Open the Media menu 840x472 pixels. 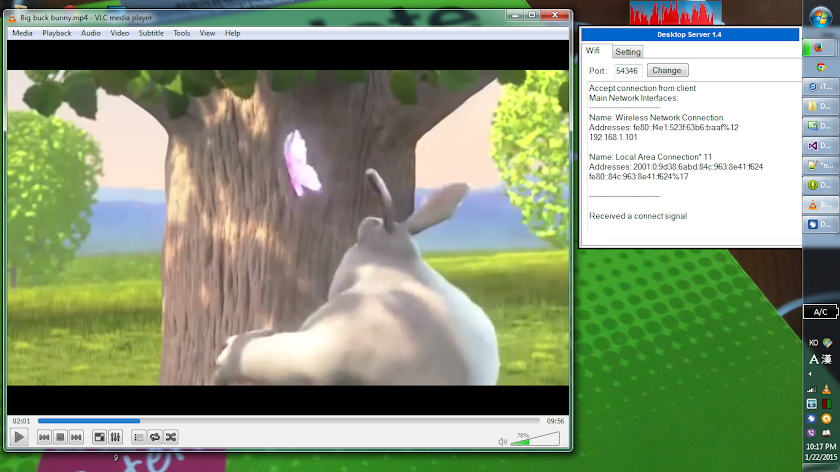click(x=22, y=33)
